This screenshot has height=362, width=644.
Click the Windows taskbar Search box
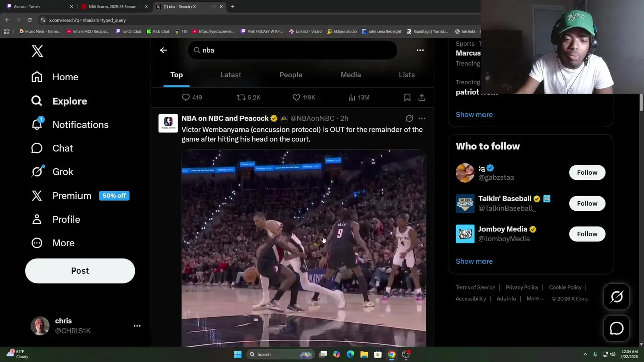pyautogui.click(x=280, y=354)
